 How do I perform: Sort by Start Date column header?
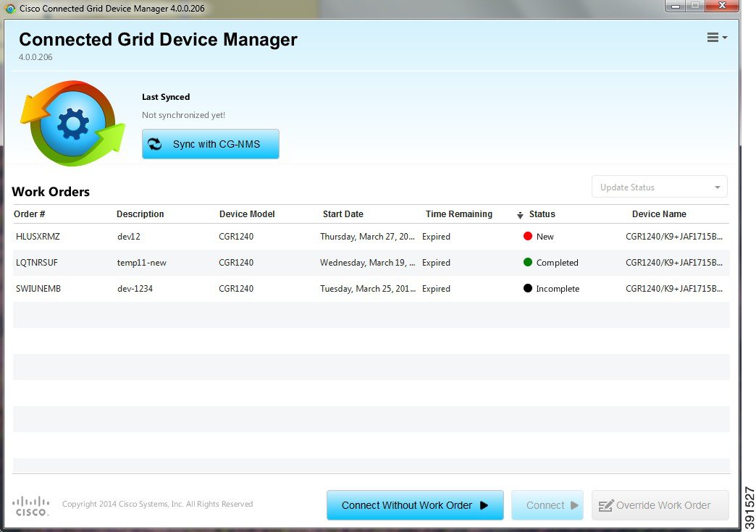tap(343, 214)
